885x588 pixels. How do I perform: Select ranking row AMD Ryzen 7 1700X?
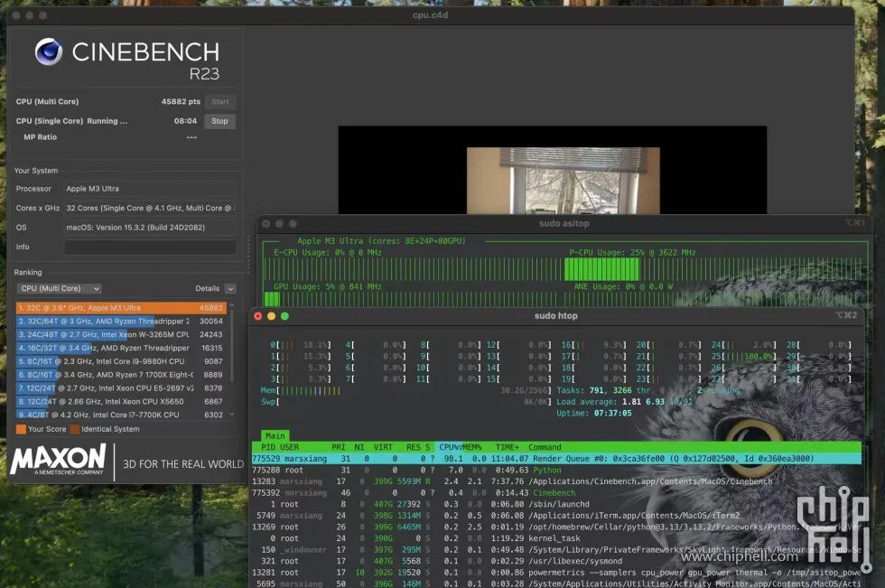pyautogui.click(x=121, y=375)
